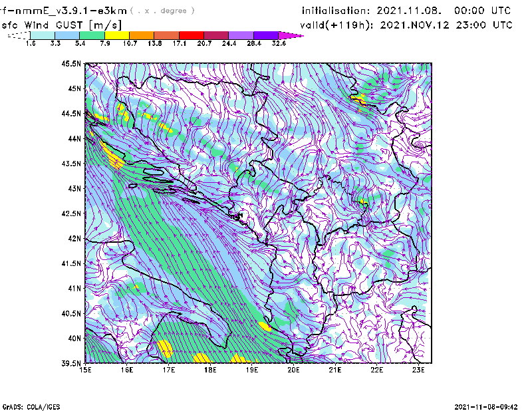The width and height of the screenshot is (532, 411).
Task: Select the 20E longitude tick label
Action: [x=293, y=371]
